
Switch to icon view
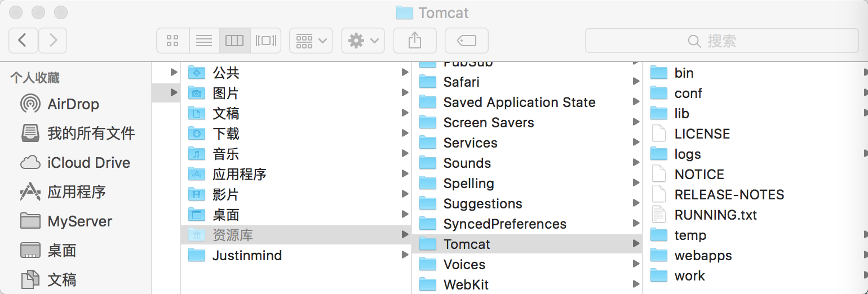[x=172, y=41]
